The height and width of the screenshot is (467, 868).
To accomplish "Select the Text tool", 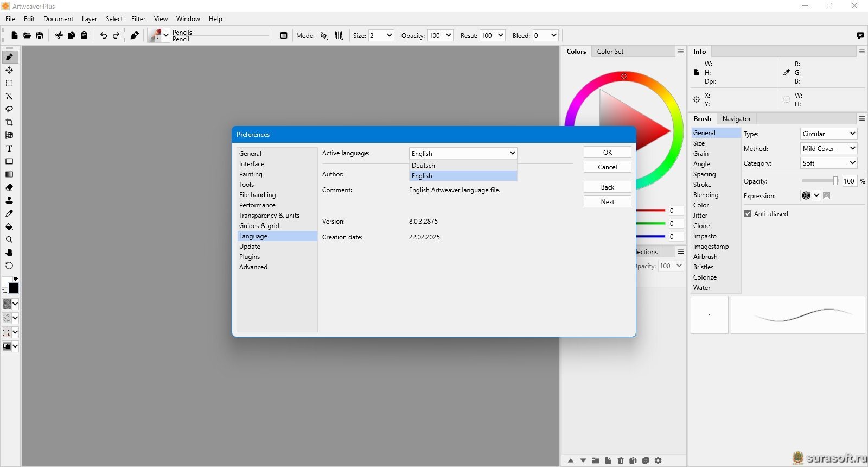I will point(9,148).
